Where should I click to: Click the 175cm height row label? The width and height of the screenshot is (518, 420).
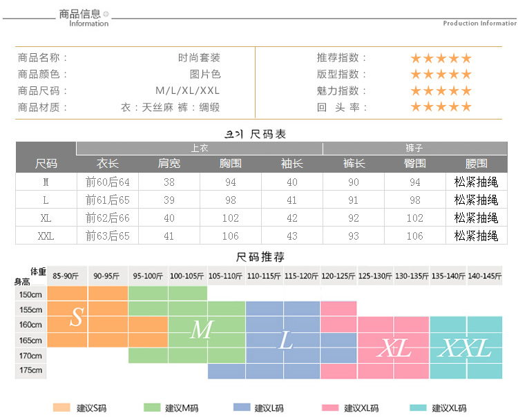[x=30, y=371]
